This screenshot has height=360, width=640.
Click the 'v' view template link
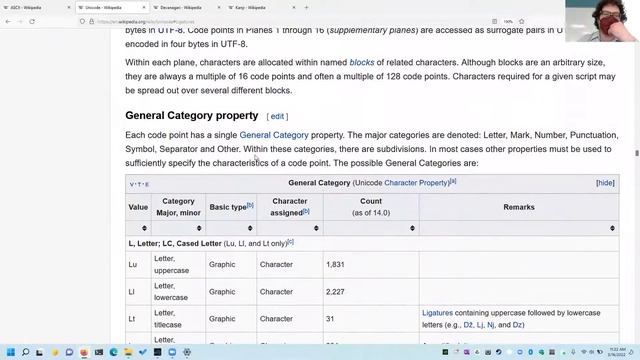click(132, 184)
